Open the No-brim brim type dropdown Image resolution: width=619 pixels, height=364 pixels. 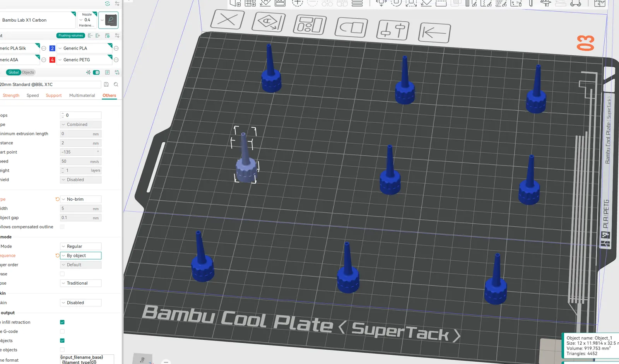click(x=81, y=199)
